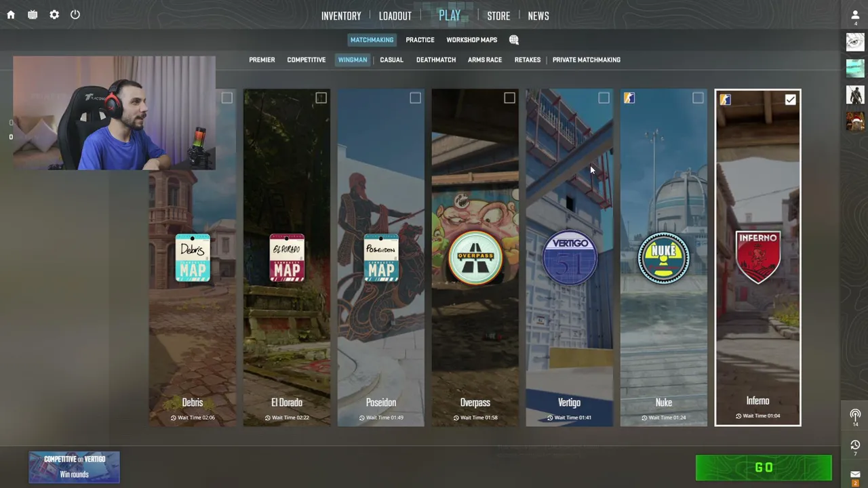Select the teal friend avatar

(855, 68)
